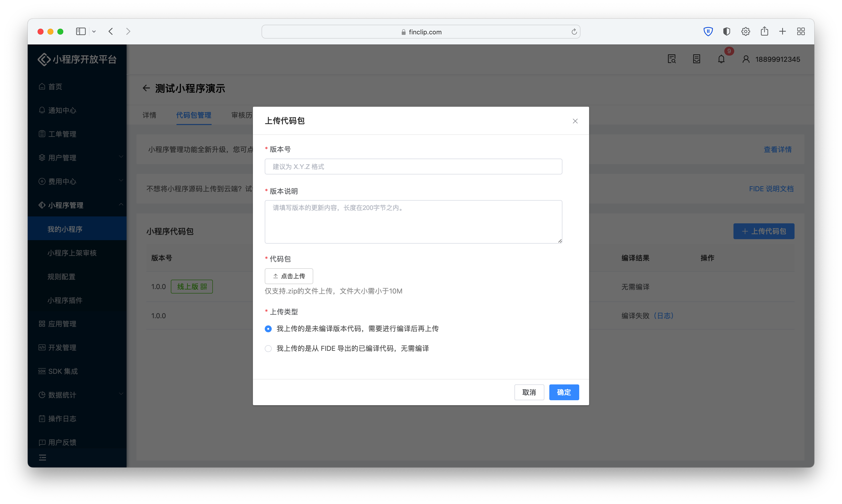Click the 应用管理 grid icon in the sidebar
The width and height of the screenshot is (842, 504).
pos(42,324)
